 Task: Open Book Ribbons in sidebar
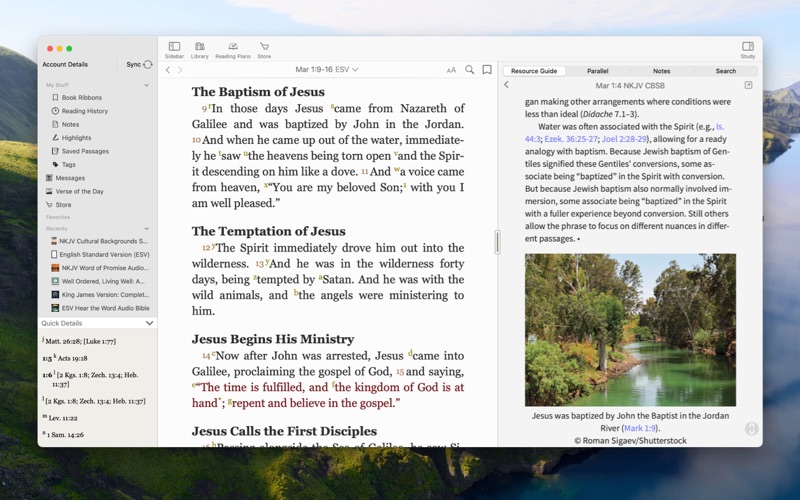click(82, 97)
